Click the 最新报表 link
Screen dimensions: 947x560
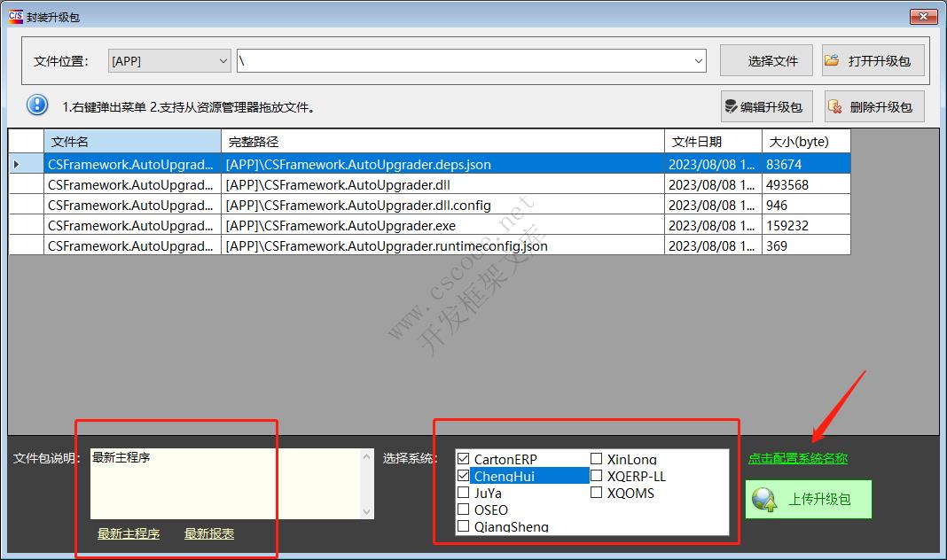208,533
